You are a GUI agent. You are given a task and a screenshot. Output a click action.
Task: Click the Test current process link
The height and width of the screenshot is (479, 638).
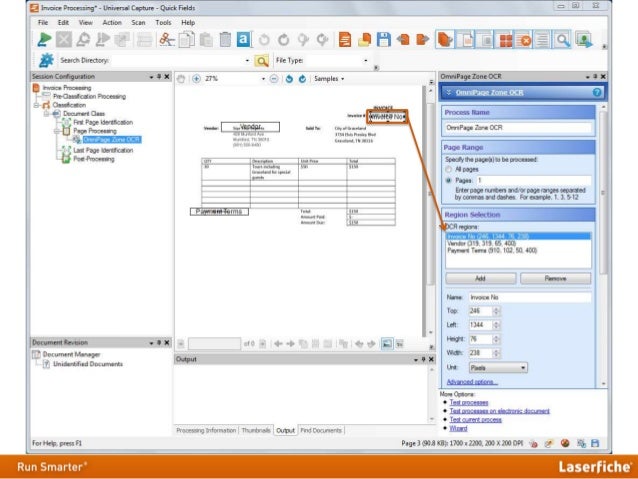tap(476, 420)
